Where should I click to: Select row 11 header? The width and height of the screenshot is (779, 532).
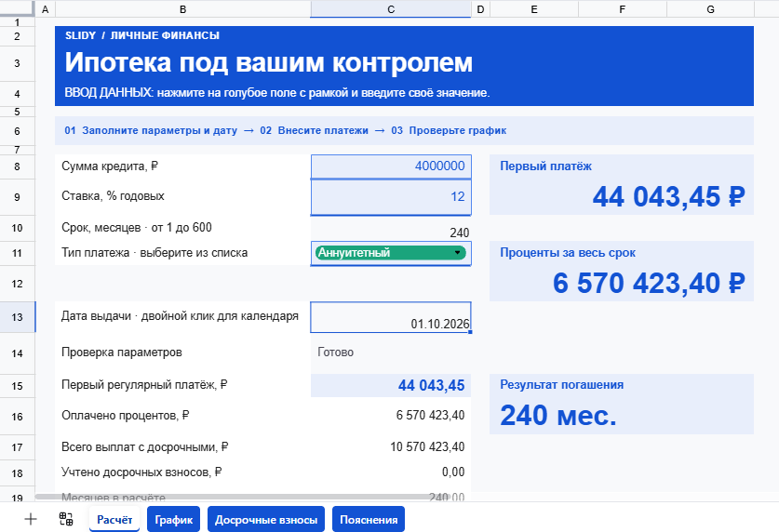coord(18,253)
